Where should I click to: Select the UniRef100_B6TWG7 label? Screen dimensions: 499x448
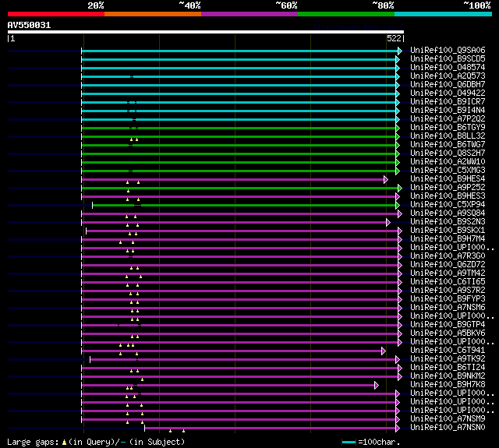pyautogui.click(x=448, y=145)
